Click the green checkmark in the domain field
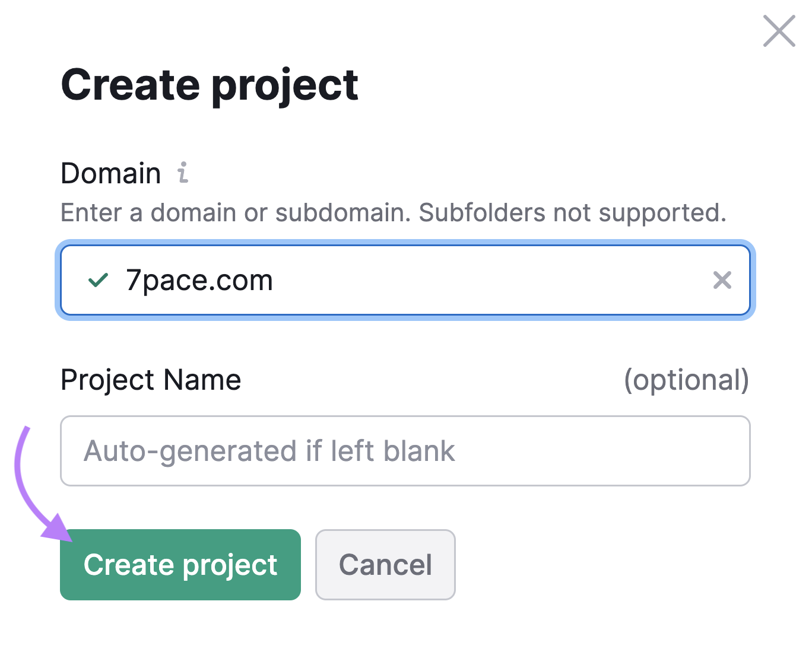Image resolution: width=812 pixels, height=649 pixels. (x=99, y=280)
